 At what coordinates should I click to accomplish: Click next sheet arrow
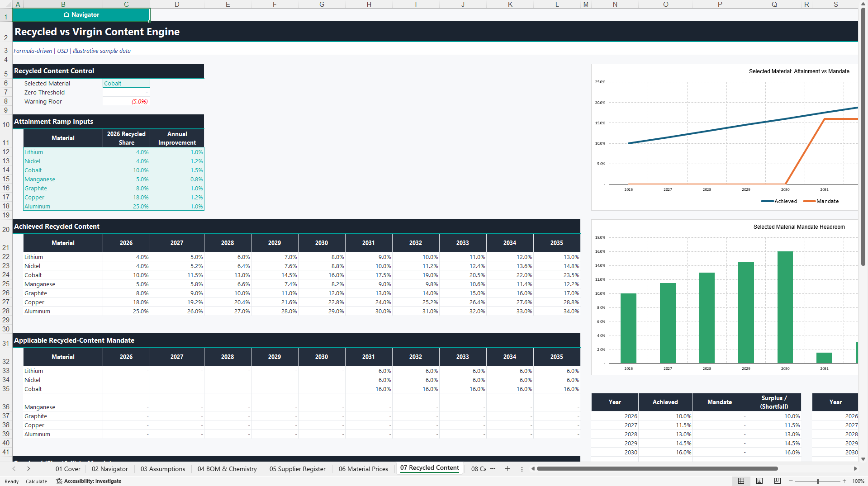coord(28,469)
